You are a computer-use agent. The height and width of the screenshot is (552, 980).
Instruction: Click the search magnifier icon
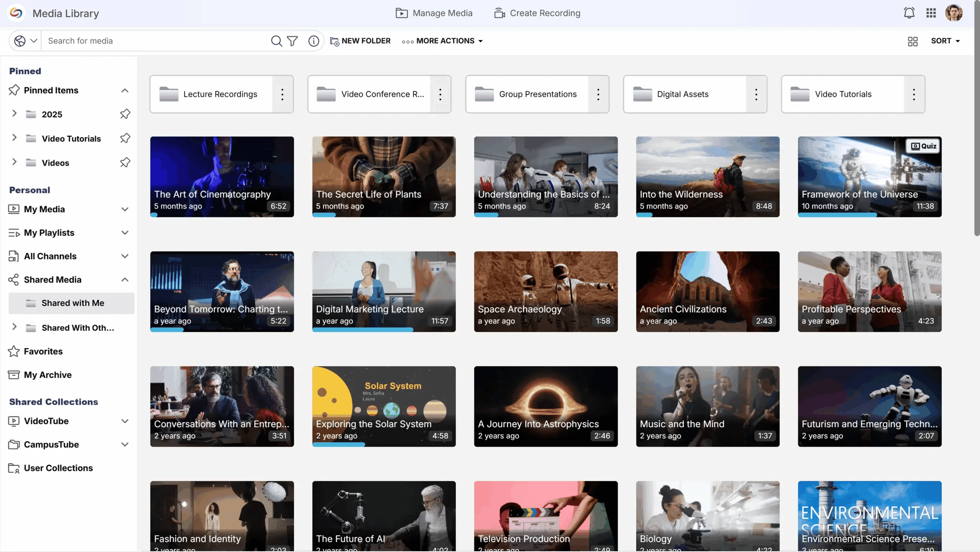point(276,41)
